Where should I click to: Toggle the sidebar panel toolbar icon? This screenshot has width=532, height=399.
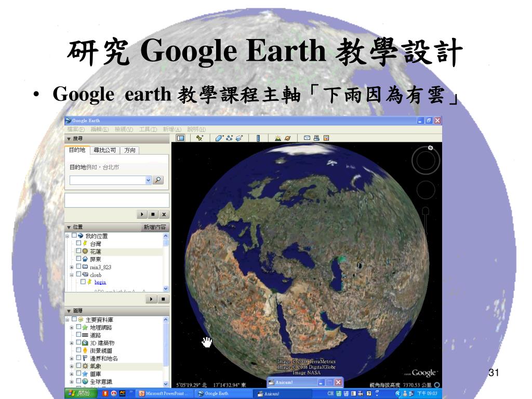click(180, 138)
